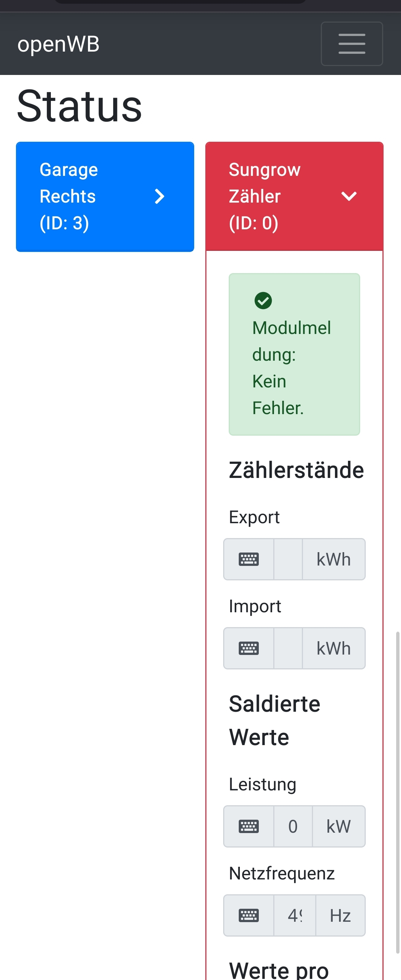Click the keyboard icon for Export
The width and height of the screenshot is (401, 980).
(249, 559)
